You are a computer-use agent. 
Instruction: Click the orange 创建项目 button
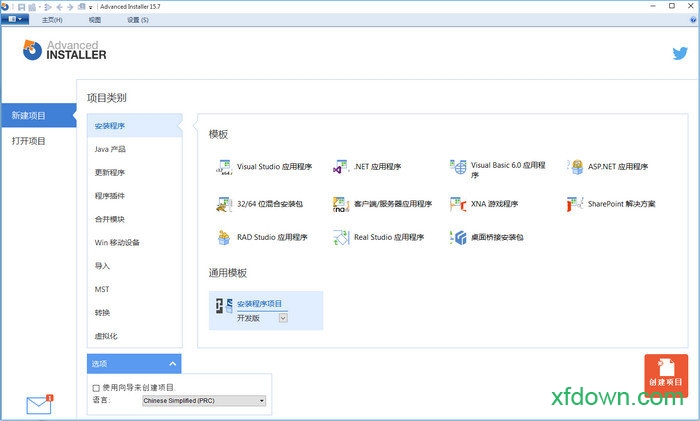666,375
